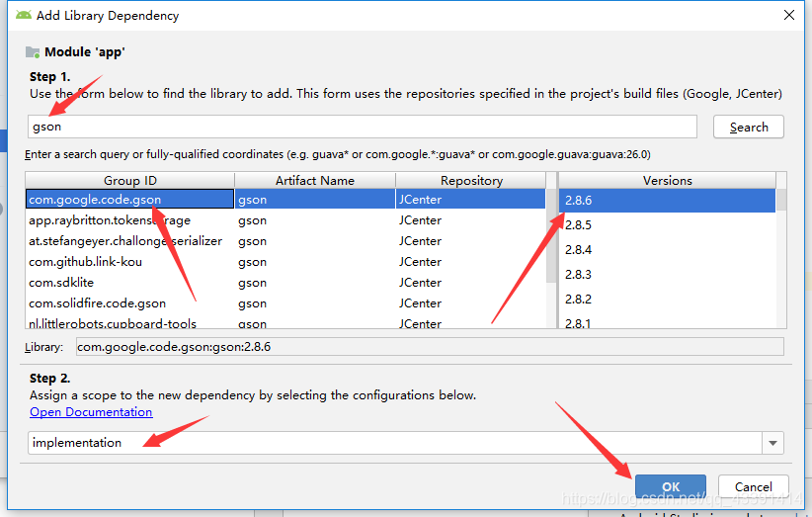Image resolution: width=812 pixels, height=517 pixels.
Task: Choose version 2.8.6
Action: tap(667, 201)
